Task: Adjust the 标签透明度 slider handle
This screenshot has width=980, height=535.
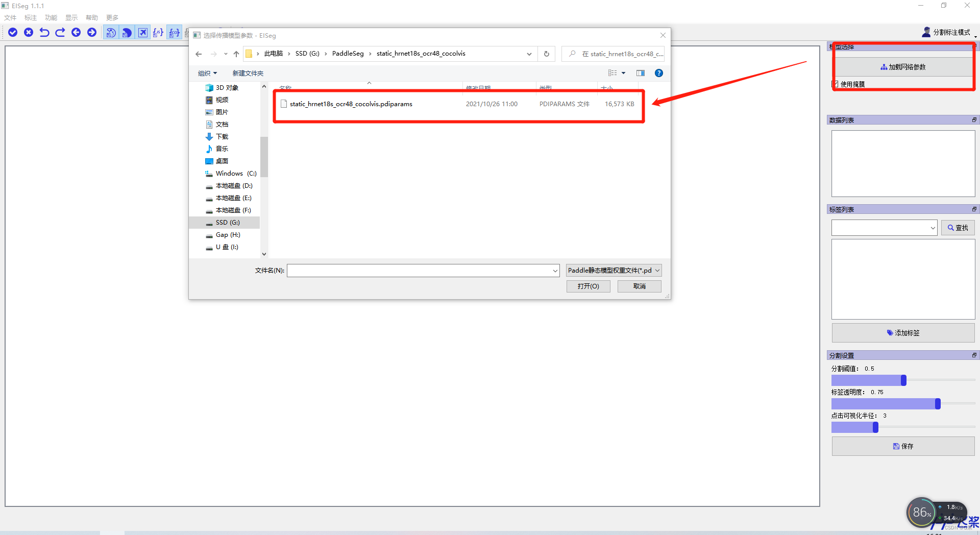Action: [x=938, y=404]
